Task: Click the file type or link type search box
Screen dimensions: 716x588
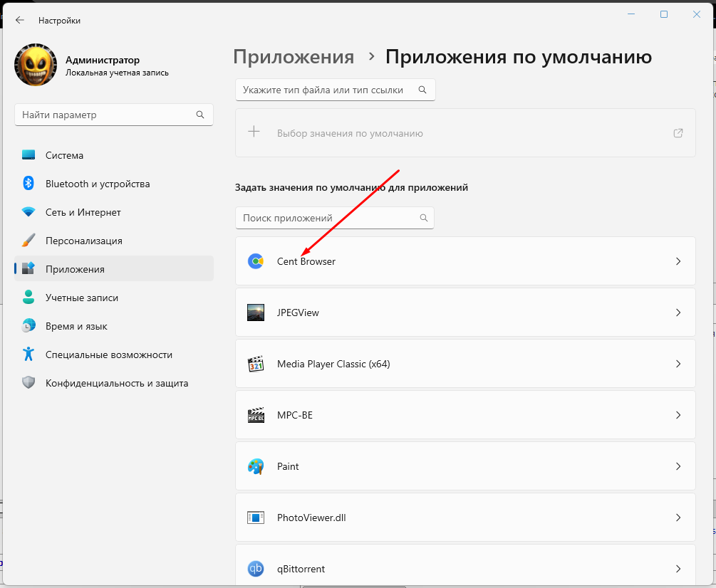Action: click(x=335, y=90)
